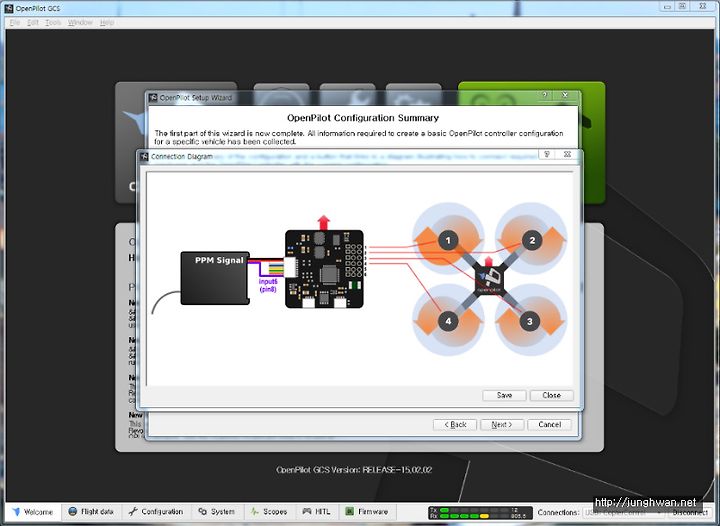
Task: Cancel the OpenPilot Setup Wizard
Action: [x=549, y=425]
